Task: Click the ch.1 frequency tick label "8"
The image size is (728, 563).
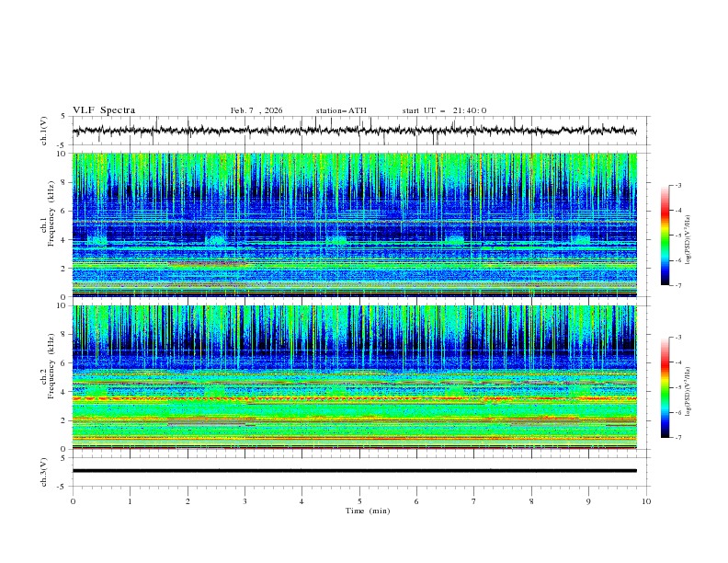Action: (64, 182)
